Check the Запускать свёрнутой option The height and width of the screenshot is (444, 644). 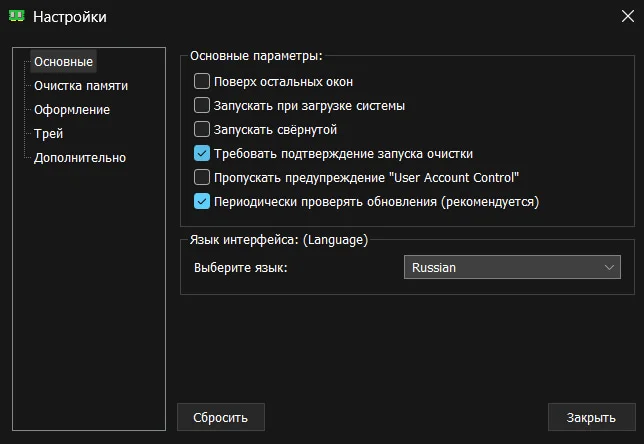point(202,130)
